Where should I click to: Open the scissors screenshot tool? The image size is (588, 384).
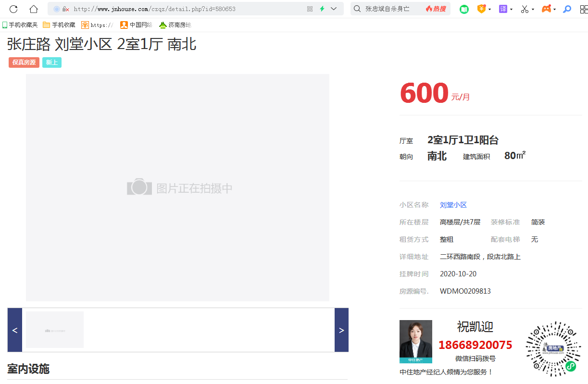[x=525, y=9]
